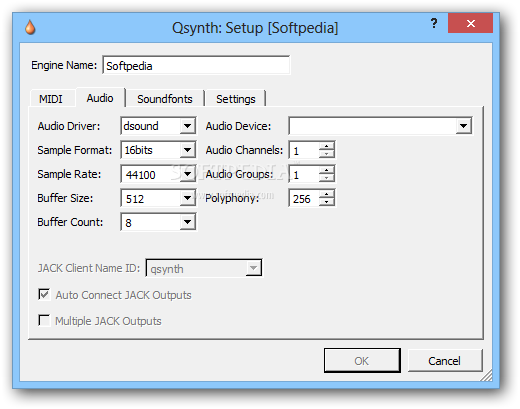This screenshot has width=520, height=409.
Task: Click the Cancel button
Action: pyautogui.click(x=445, y=361)
